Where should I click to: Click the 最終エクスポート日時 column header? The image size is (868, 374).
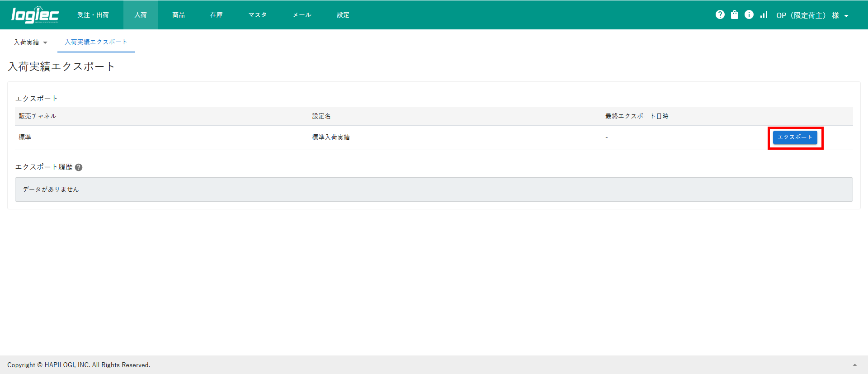637,116
